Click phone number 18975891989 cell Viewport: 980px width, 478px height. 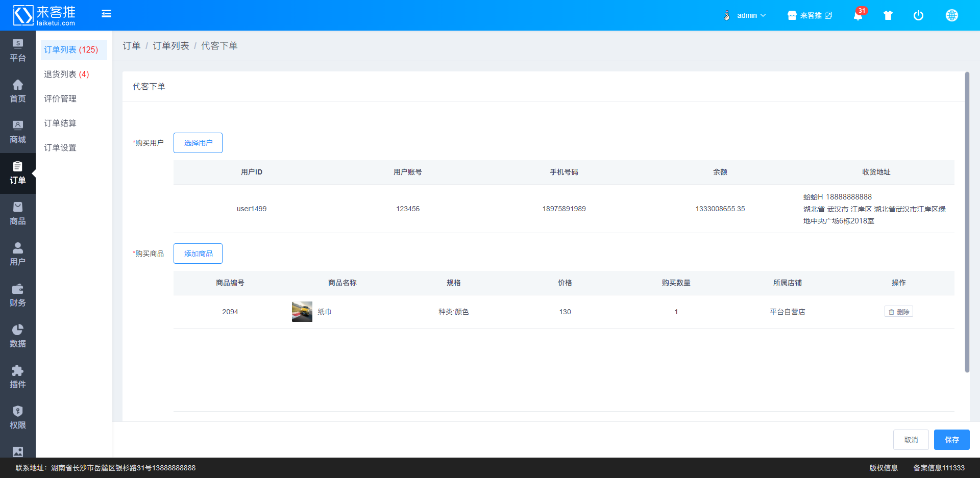564,209
